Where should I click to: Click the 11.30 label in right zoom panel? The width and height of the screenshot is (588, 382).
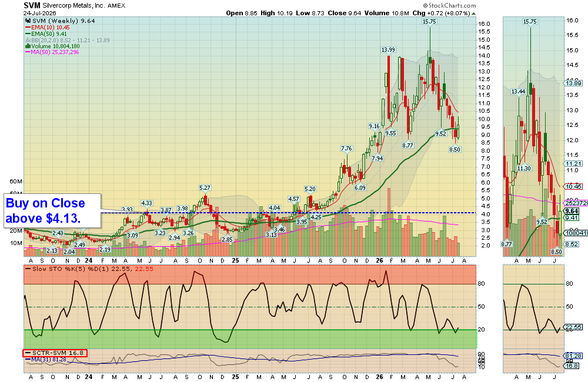pyautogui.click(x=524, y=168)
